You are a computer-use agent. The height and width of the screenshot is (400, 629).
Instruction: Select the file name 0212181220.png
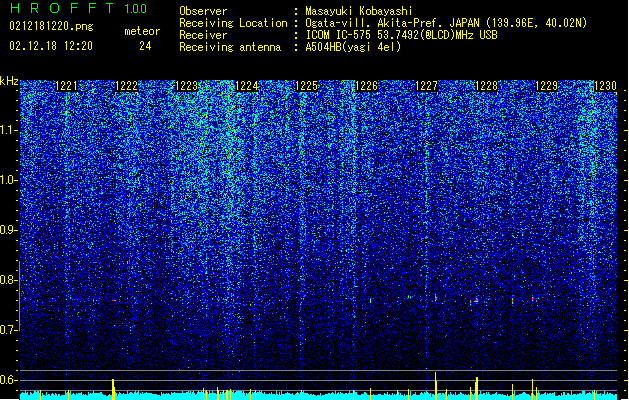51,26
